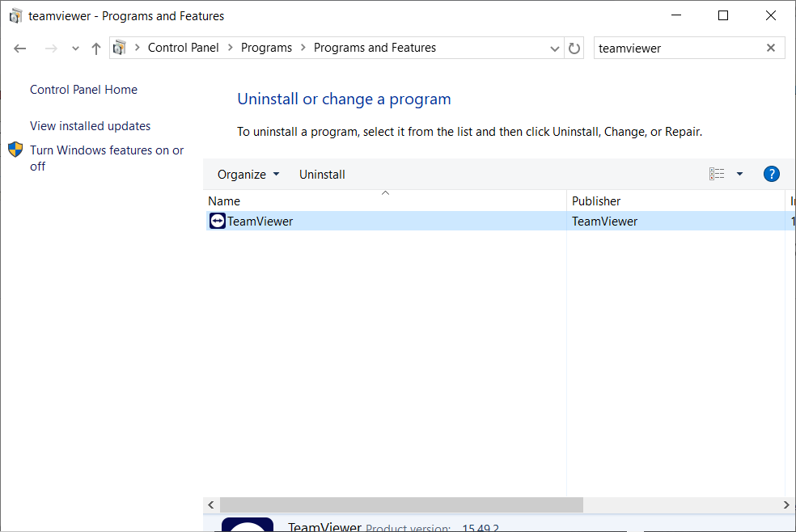Open the More options view dropdown arrow
796x532 pixels.
tap(739, 174)
